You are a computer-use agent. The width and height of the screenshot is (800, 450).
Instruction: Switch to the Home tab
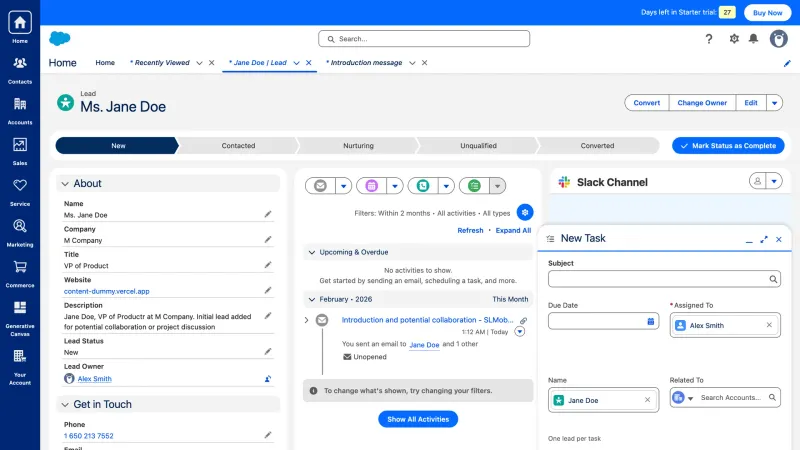click(105, 63)
